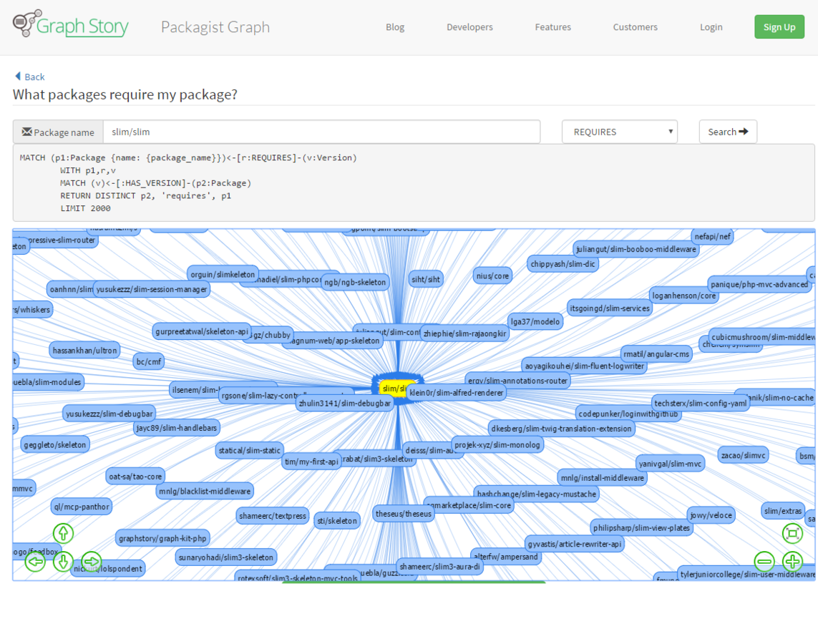Open the Packagist Graph title link
The width and height of the screenshot is (818, 644).
point(215,26)
